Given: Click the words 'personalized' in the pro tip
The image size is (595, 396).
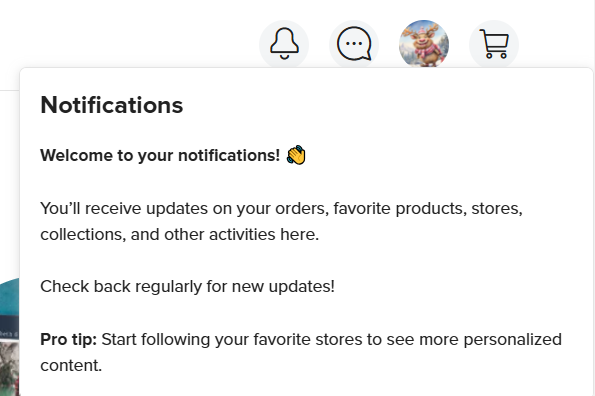Looking at the screenshot, I should pos(513,339).
